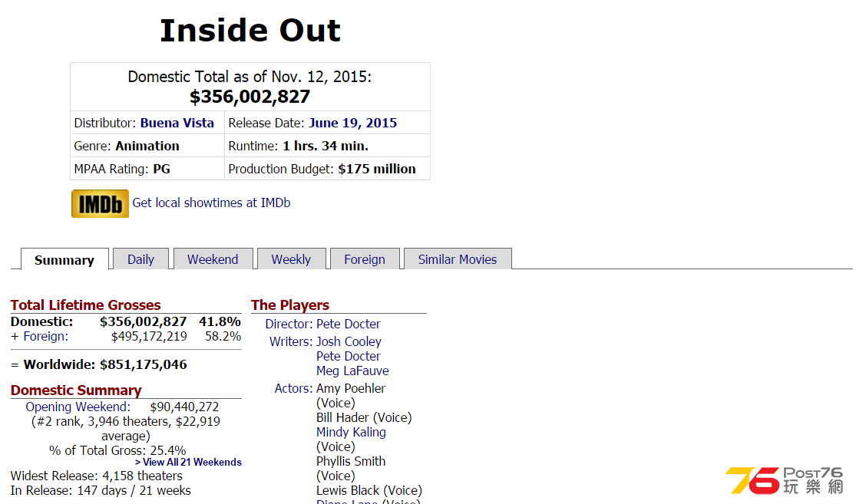Screen dimensions: 856x504
Task: Click the Post76 watermark logo
Action: (785, 480)
